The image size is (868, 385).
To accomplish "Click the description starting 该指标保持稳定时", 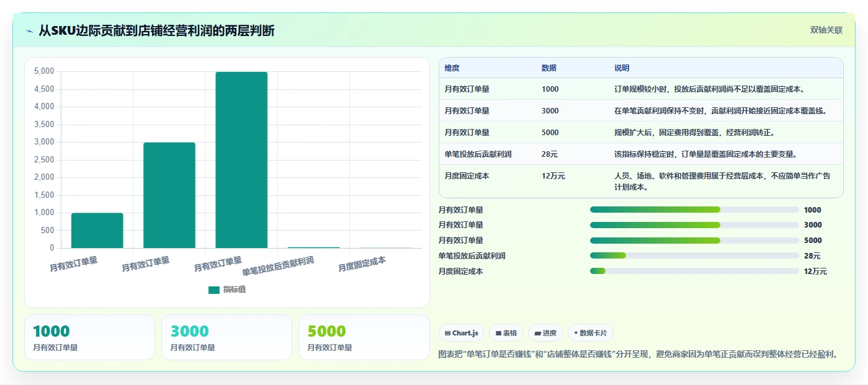I will tap(705, 154).
